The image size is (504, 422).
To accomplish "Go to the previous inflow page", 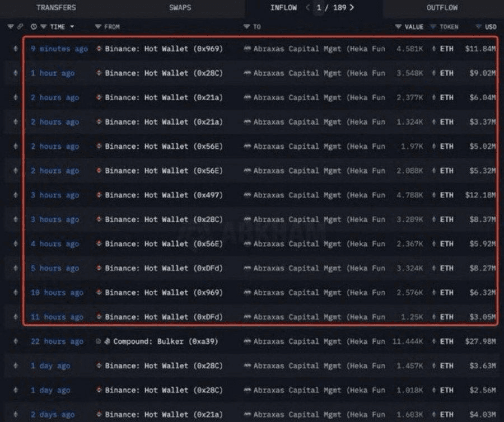I will [307, 7].
